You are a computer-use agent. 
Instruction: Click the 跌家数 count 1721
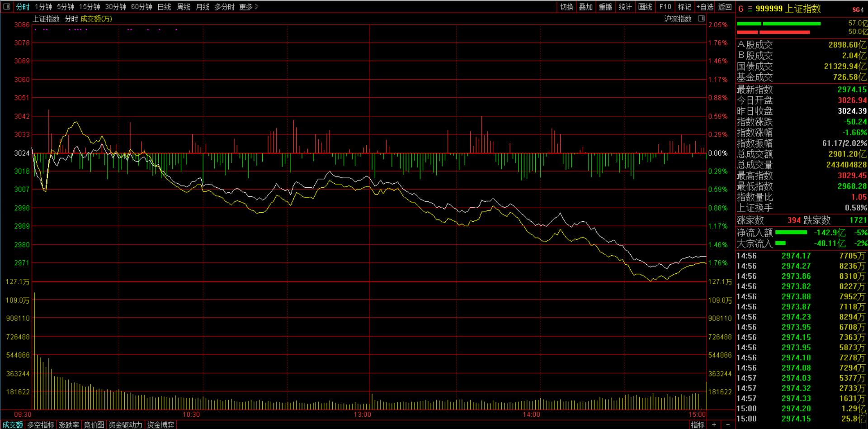[x=858, y=220]
